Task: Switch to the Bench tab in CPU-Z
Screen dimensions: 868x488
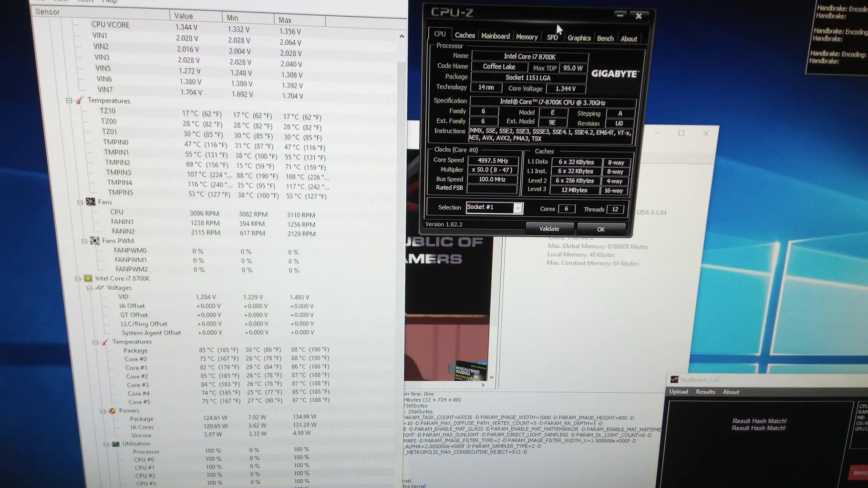Action: pos(605,39)
